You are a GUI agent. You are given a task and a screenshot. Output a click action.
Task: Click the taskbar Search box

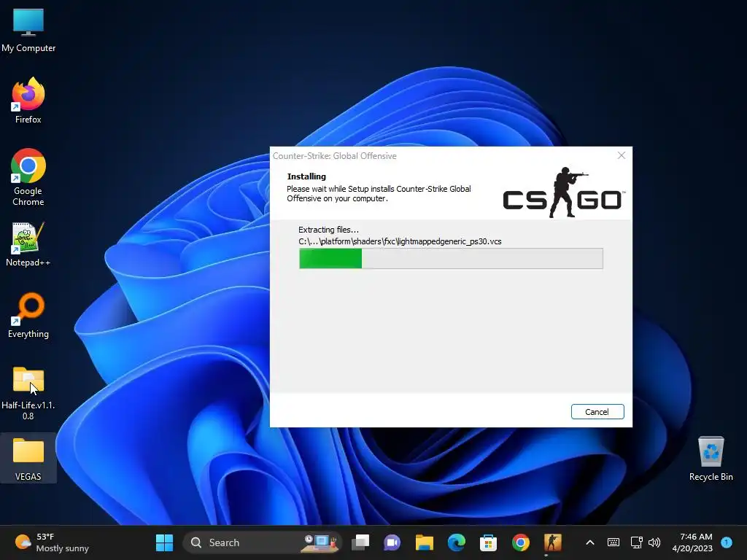tap(263, 542)
